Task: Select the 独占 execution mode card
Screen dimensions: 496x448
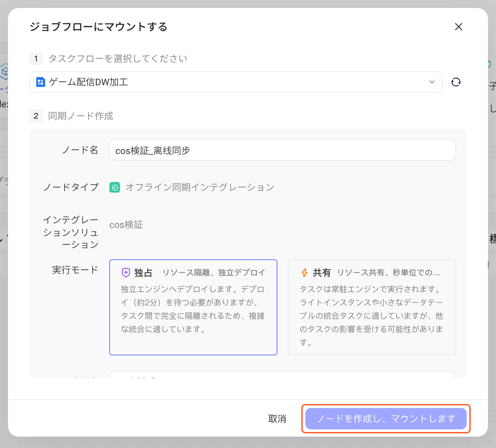Action: coord(193,307)
